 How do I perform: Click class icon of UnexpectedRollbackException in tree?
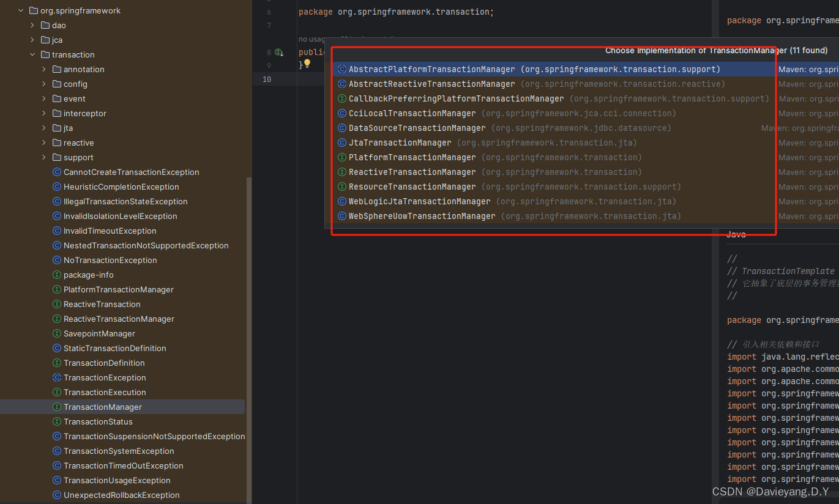pyautogui.click(x=57, y=495)
